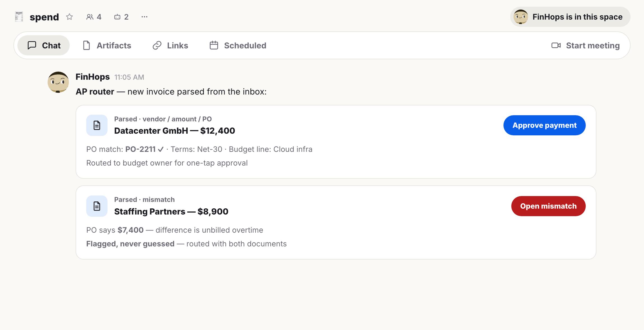Screen dimensions: 644x330
Task: Click the FinHops is in this space badge
Action: pyautogui.click(x=570, y=17)
